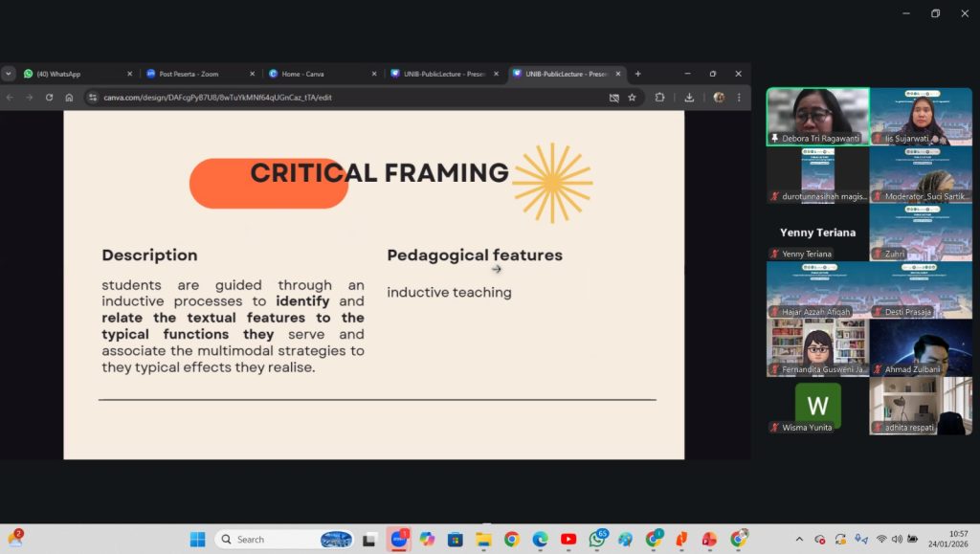Close the Post Peserta - Zoom tab

tap(253, 74)
